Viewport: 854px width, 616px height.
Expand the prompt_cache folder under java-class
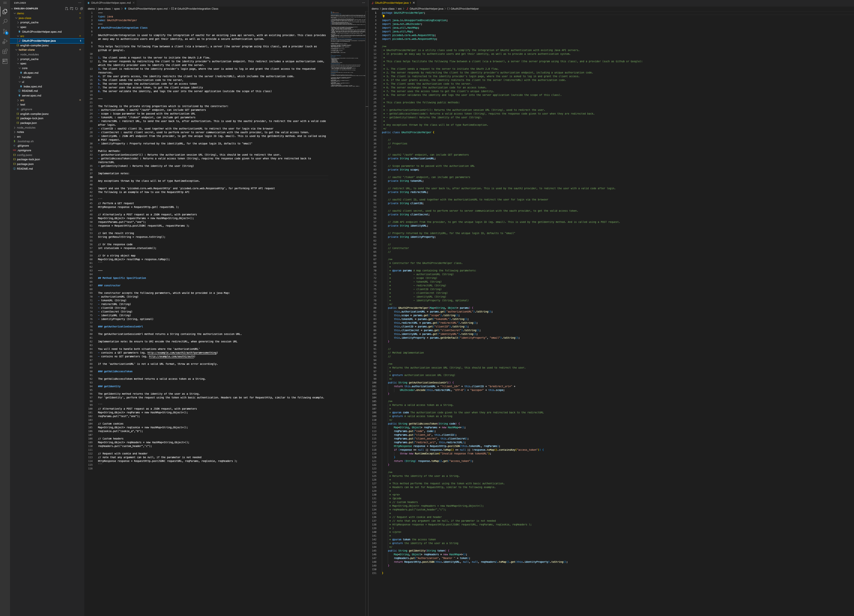tap(30, 22)
